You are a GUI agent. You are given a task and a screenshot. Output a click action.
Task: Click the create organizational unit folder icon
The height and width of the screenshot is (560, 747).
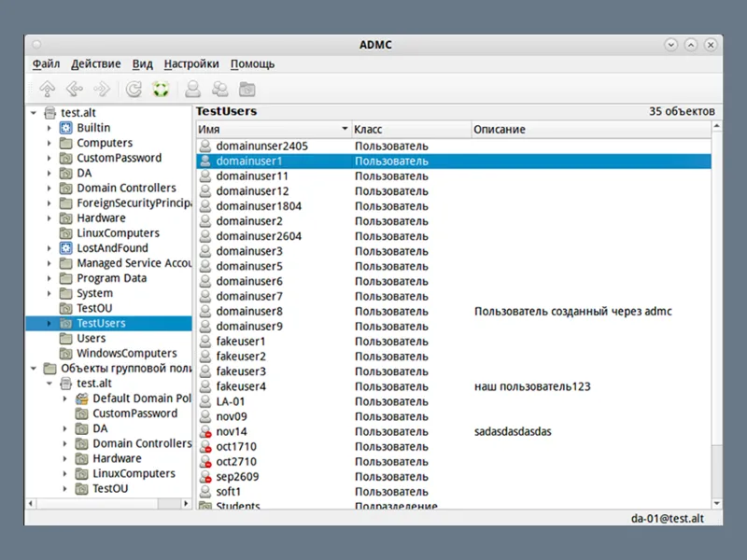click(247, 89)
